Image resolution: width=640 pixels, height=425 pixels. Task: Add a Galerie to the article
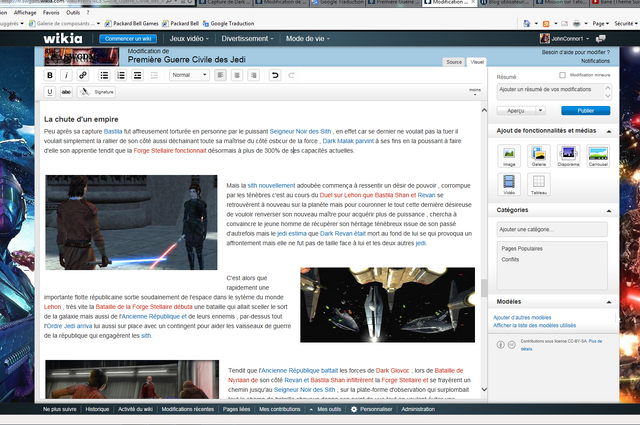tap(539, 156)
